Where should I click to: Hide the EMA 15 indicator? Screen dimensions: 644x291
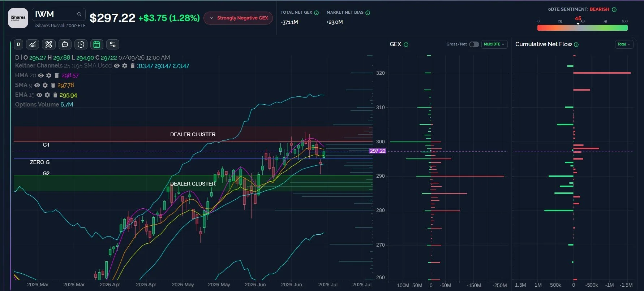click(39, 95)
